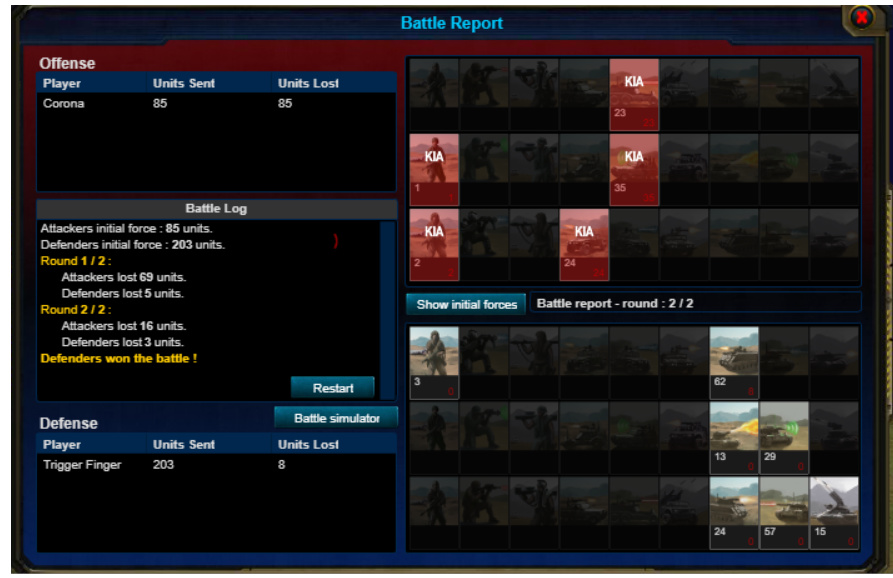Select defender flamethrower tank with count 13

[734, 437]
